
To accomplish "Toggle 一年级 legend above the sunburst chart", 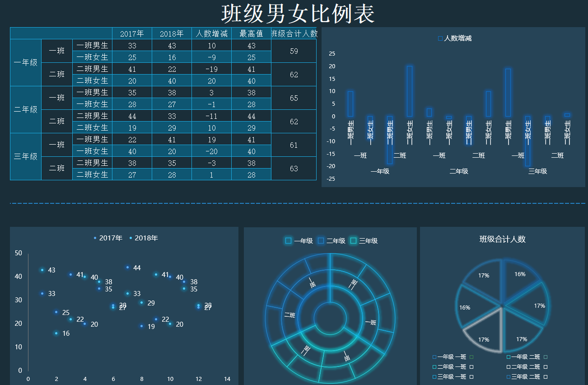I will coord(299,241).
